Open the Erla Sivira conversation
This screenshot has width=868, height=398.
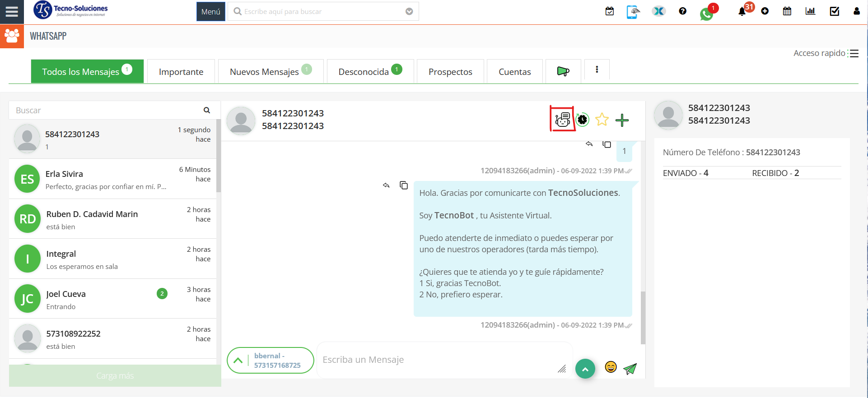112,179
